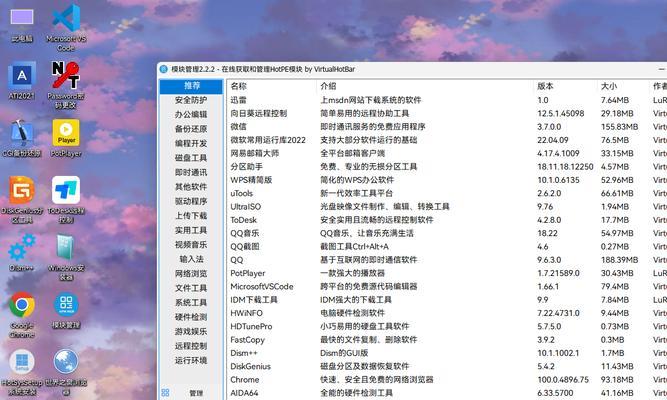Switch to the 游戏娱乐 category
Viewport: 667px width, 400px height.
[x=191, y=331]
